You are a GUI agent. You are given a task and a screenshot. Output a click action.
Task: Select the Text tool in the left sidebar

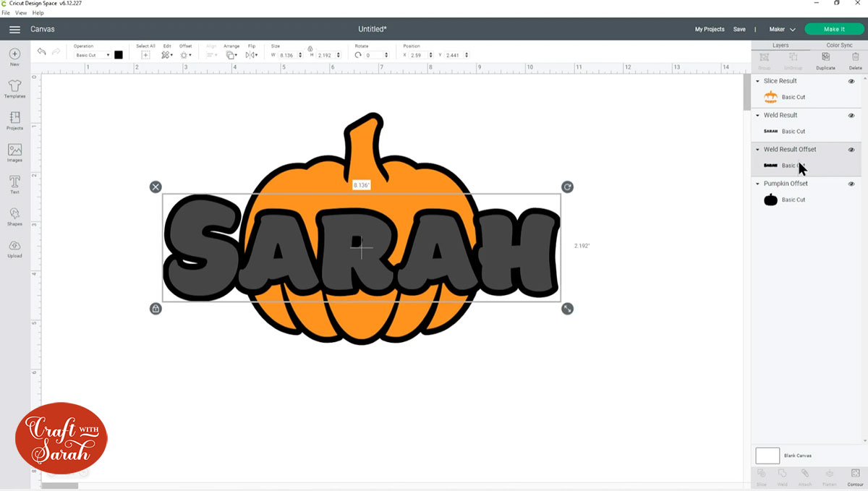pos(14,183)
